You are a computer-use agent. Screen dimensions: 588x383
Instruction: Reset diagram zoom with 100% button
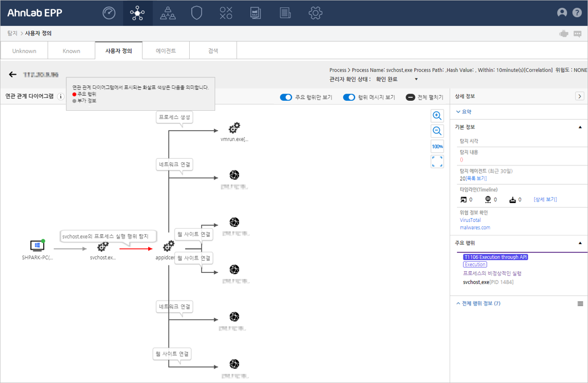(437, 146)
